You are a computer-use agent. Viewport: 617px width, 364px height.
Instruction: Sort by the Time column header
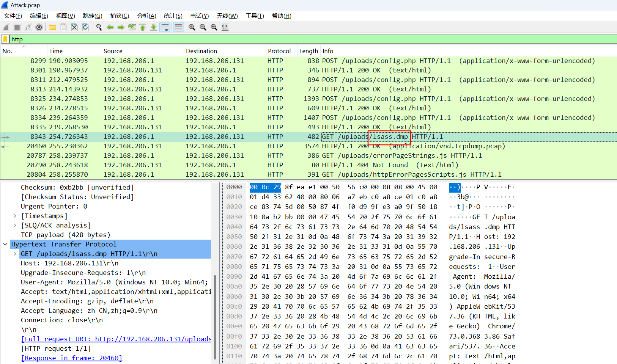pos(74,51)
